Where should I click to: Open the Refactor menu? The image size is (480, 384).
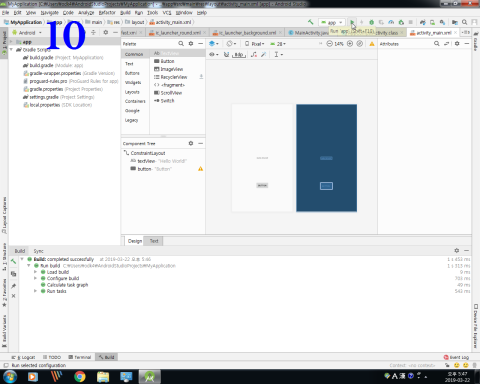coord(107,13)
